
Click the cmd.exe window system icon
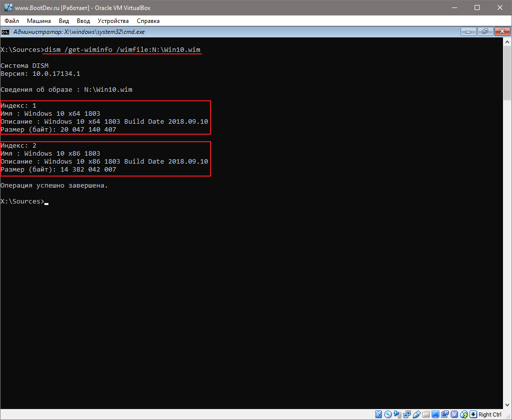(x=5, y=31)
